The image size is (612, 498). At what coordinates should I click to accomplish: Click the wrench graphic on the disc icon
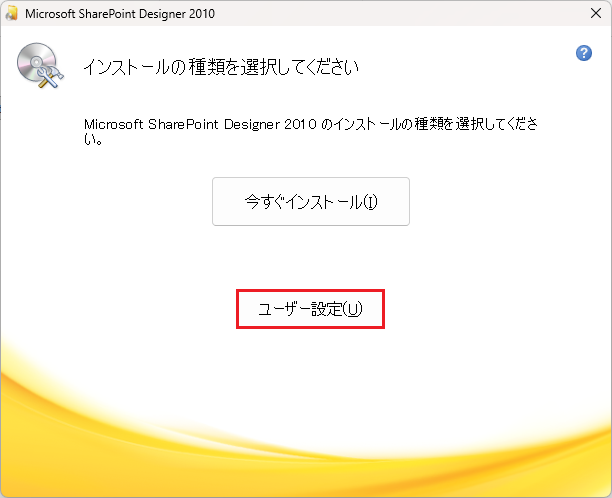(x=47, y=77)
